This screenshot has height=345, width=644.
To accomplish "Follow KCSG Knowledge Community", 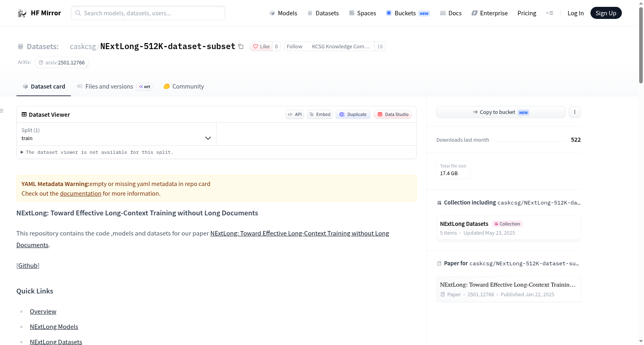I will (329, 46).
